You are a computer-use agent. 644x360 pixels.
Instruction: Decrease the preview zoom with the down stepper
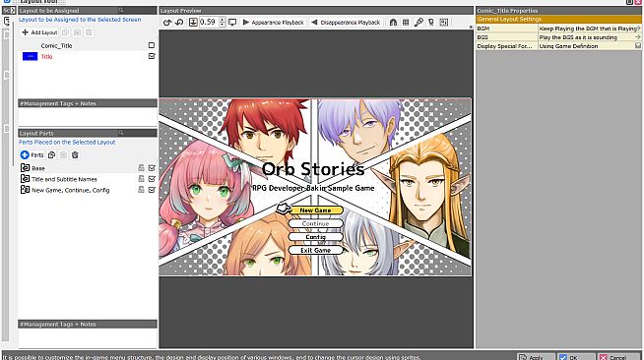pos(222,25)
